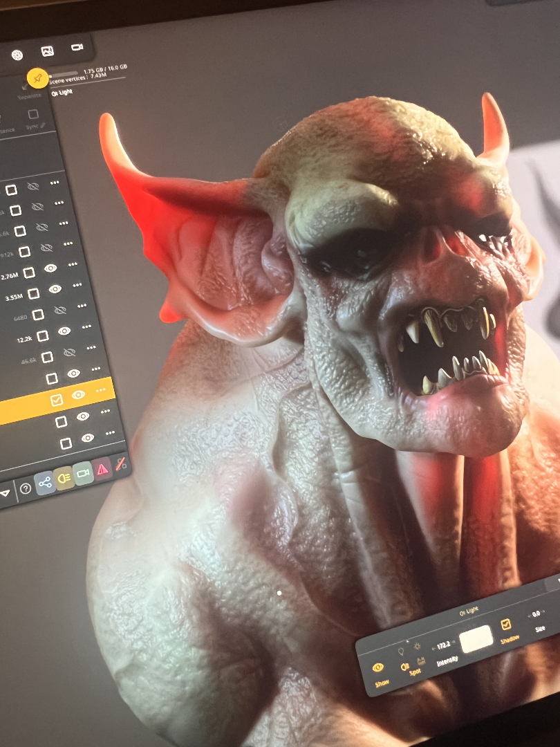Screen dimensions: 560x747
Task: Toggle the eye in the bottom list row
Action: click(88, 438)
